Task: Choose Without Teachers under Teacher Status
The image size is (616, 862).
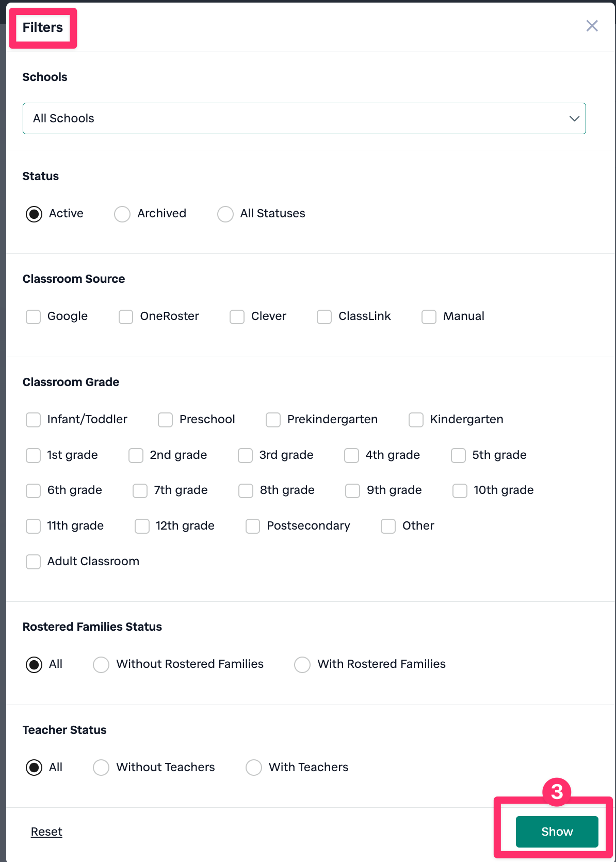Action: coord(101,768)
